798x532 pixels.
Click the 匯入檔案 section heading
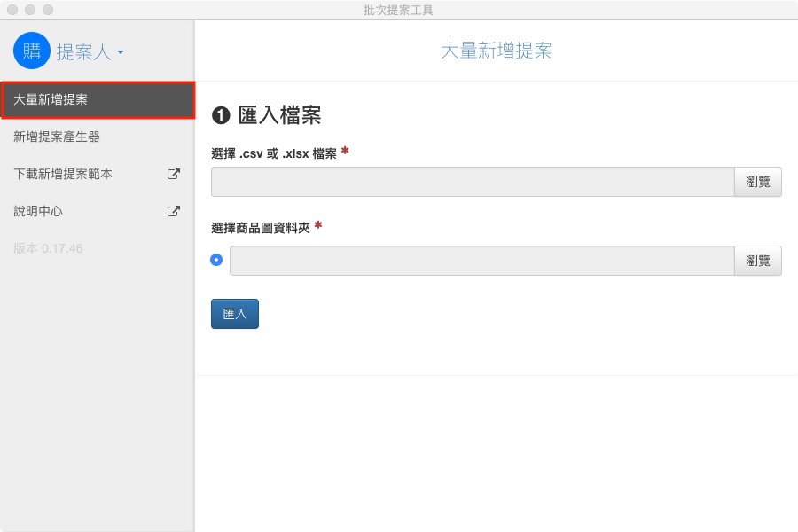[279, 115]
